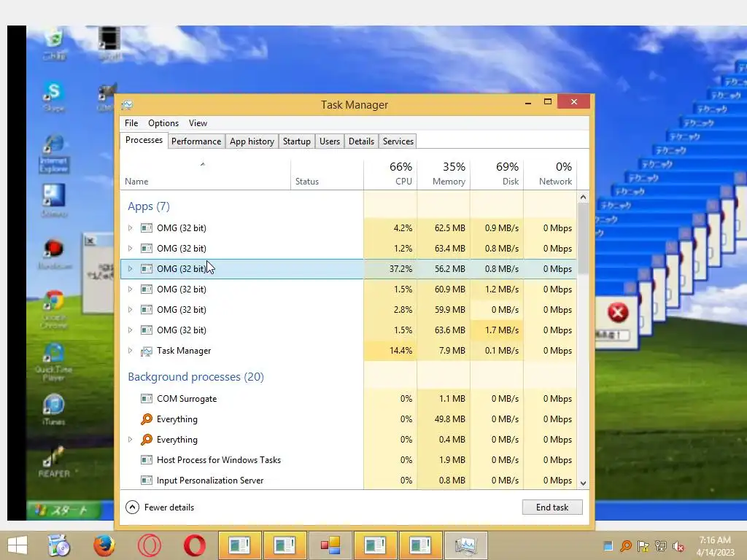
Task: Click the muted volume tray icon
Action: point(678,545)
